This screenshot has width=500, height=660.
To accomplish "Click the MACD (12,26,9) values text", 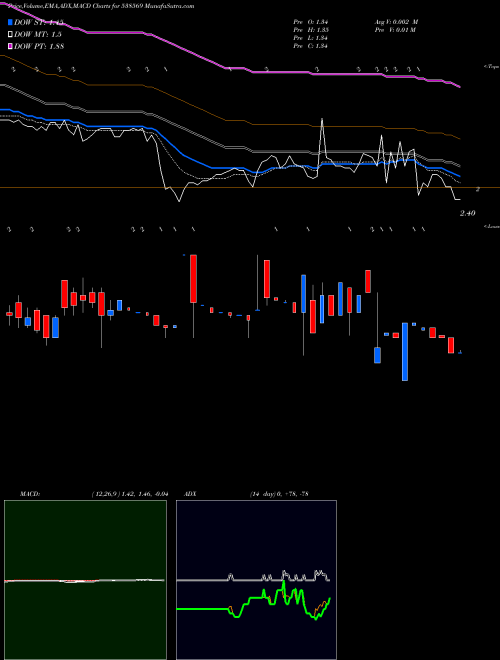I will 130,493.
